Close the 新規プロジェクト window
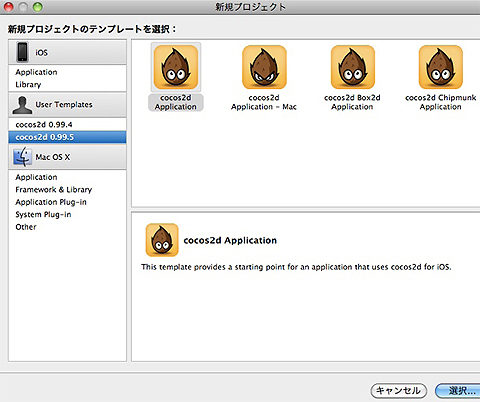Image resolution: width=480 pixels, height=402 pixels. click(x=9, y=7)
